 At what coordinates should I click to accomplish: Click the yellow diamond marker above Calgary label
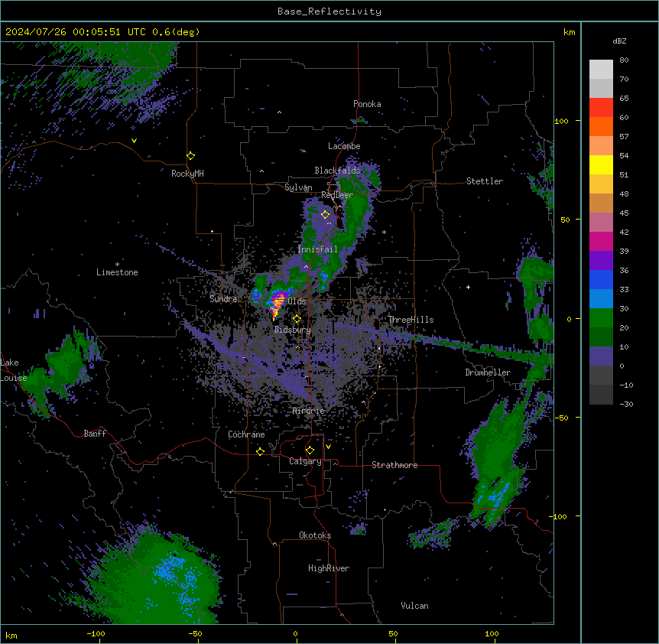coord(310,450)
